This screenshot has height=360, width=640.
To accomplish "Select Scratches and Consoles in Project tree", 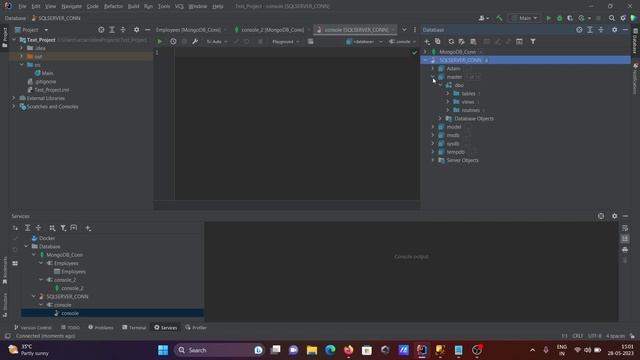I will 52,107.
